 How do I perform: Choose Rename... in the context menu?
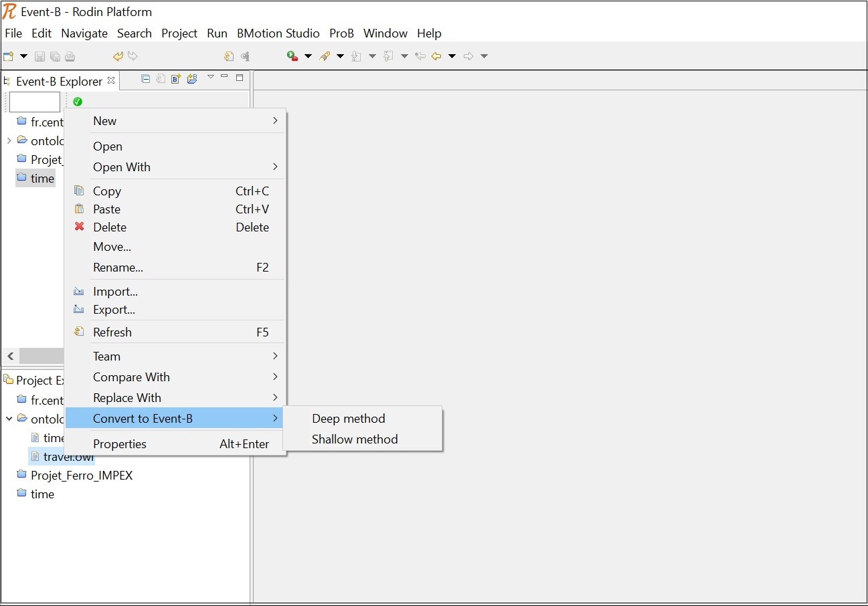pyautogui.click(x=175, y=268)
